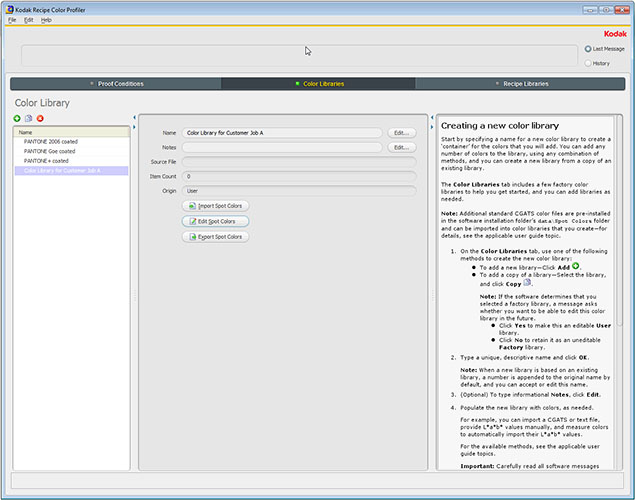
Task: Delete the selected library with red X
Action: point(40,119)
